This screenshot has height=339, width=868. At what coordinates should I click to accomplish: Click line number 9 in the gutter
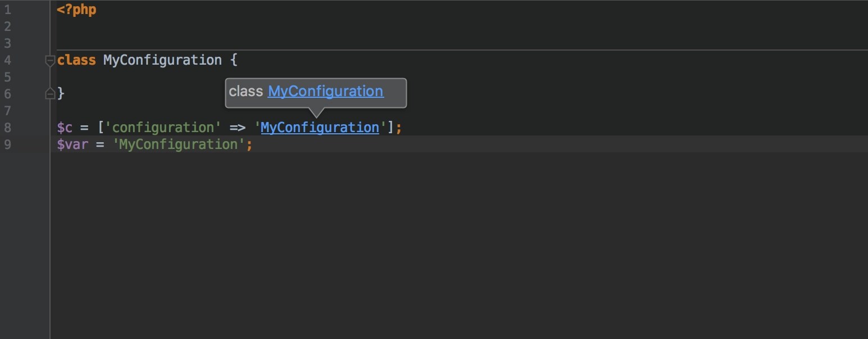click(x=8, y=144)
